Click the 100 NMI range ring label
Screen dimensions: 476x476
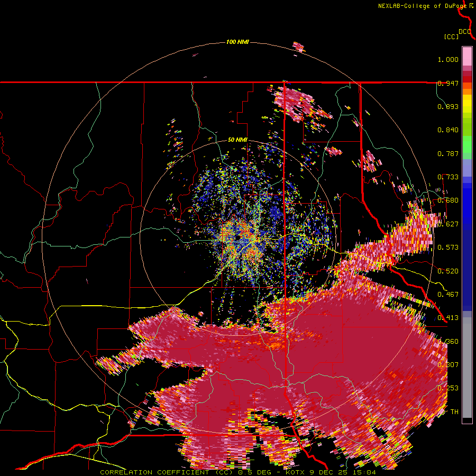click(x=237, y=42)
